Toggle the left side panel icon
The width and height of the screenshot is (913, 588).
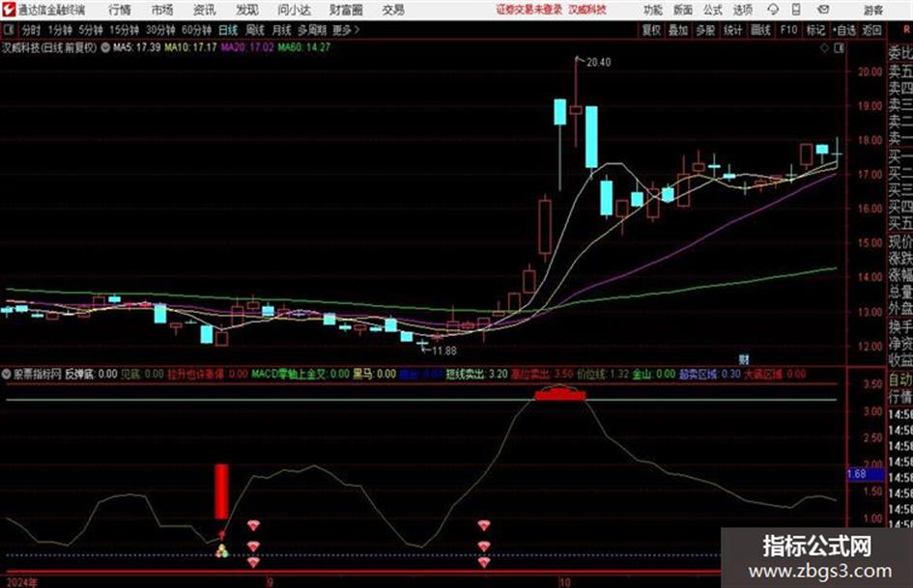[8, 30]
